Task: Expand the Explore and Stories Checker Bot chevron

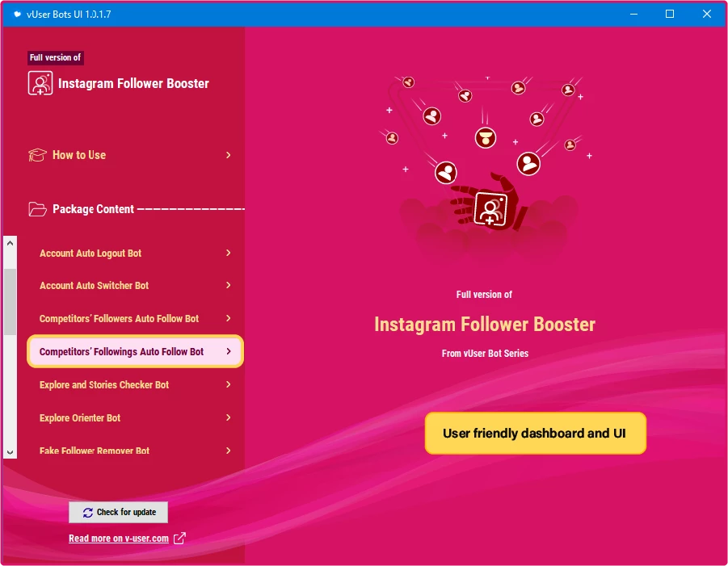Action: (228, 384)
